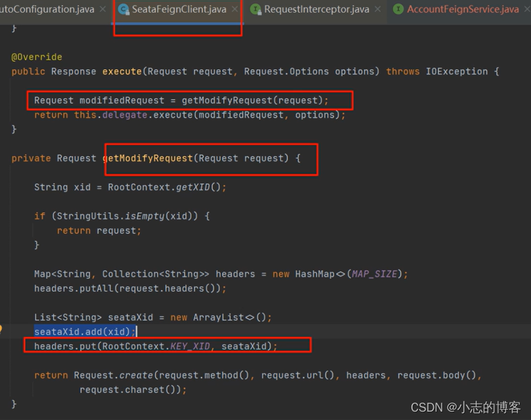Click the MAP_SIZE constant
Viewport: 531px width, 420px height.
(374, 274)
